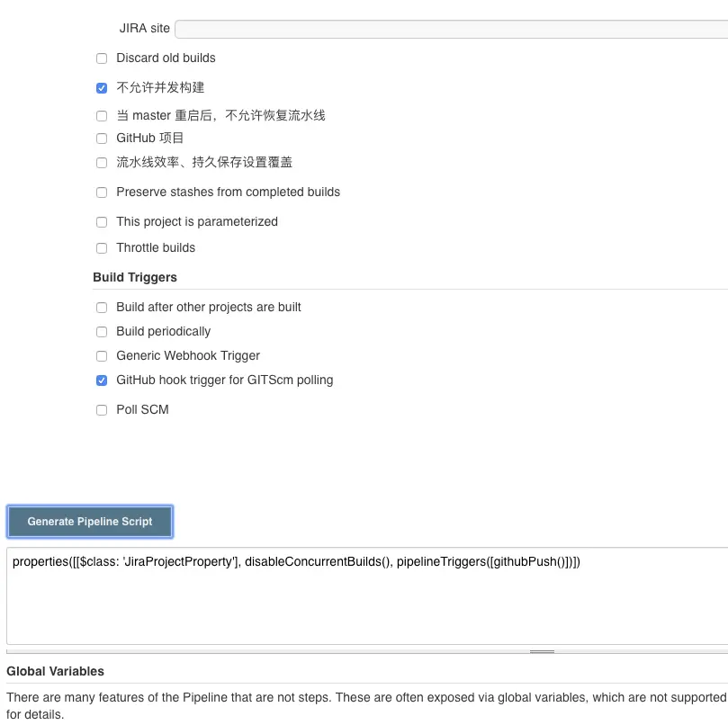
Task: Enable GitHub 项目 checkbox
Action: pos(101,139)
